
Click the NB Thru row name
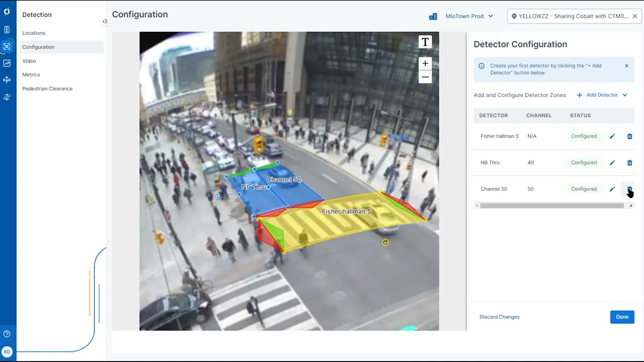[x=490, y=162]
